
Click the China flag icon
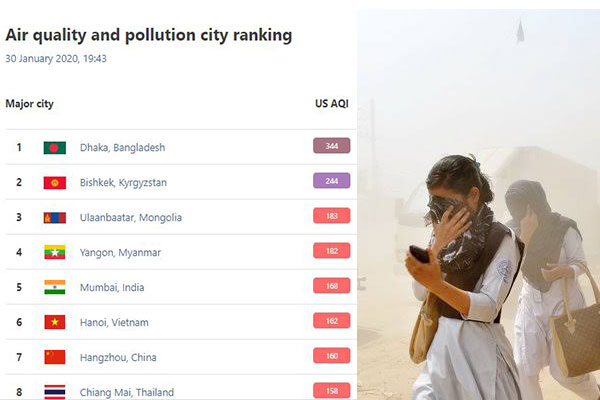55,357
